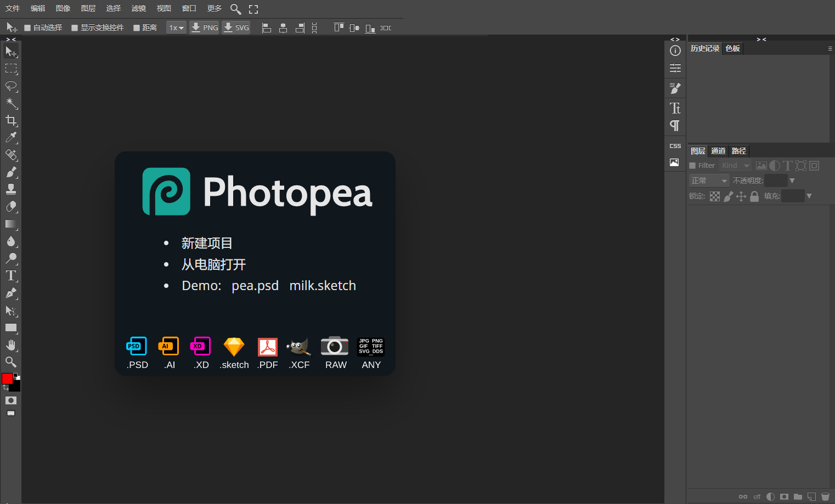Screen dimensions: 835x504
Task: Click the PNG export button
Action: [204, 27]
